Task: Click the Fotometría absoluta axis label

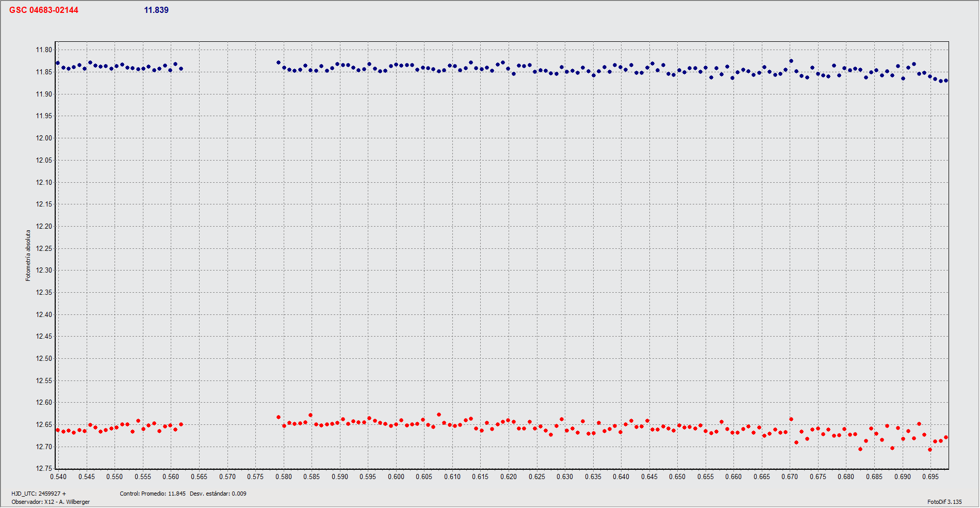Action: (28, 256)
